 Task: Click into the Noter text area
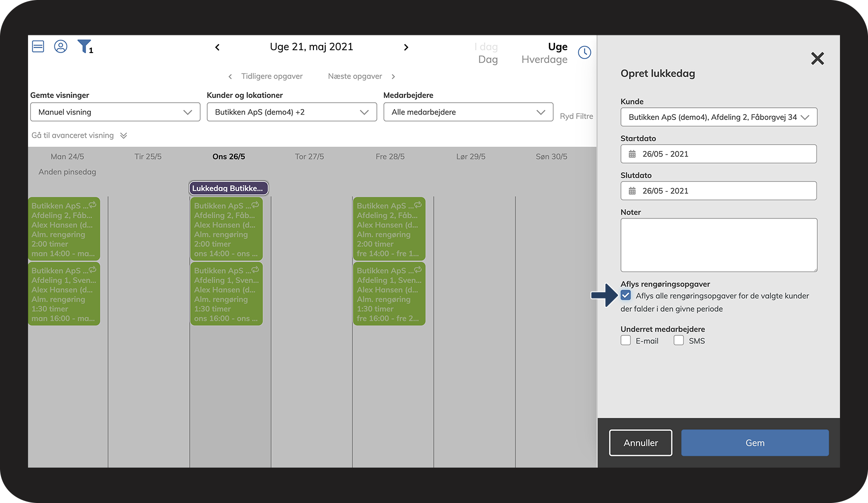pos(718,245)
